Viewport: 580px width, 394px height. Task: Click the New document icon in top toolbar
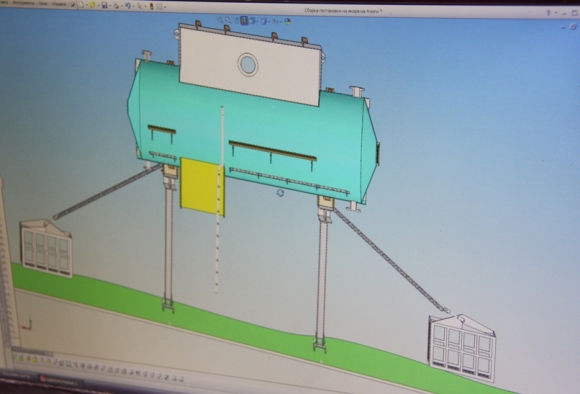pyautogui.click(x=81, y=5)
